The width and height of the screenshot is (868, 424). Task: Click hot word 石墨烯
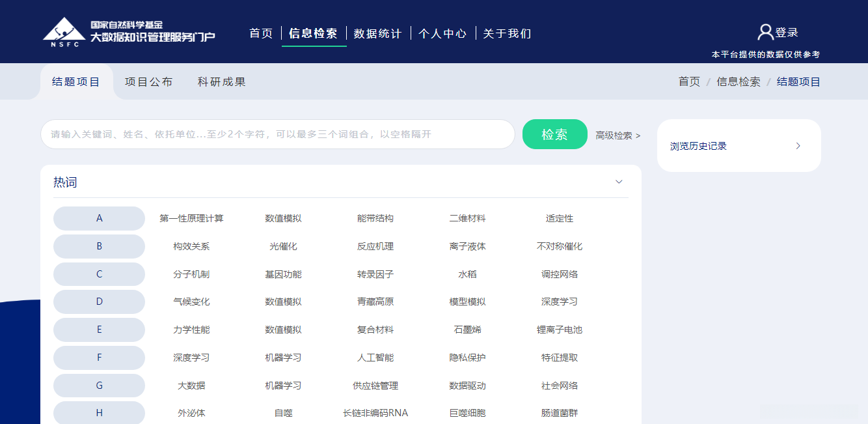tap(467, 330)
